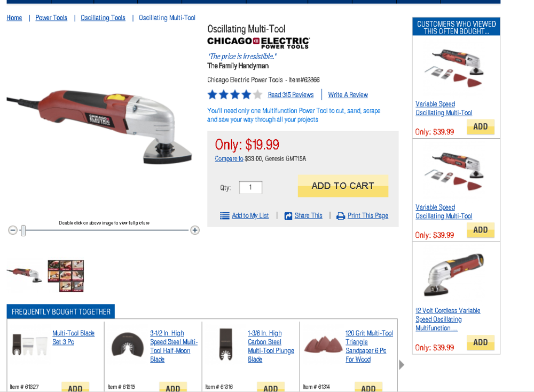
Task: Click the zoom in plus icon
Action: click(x=195, y=230)
